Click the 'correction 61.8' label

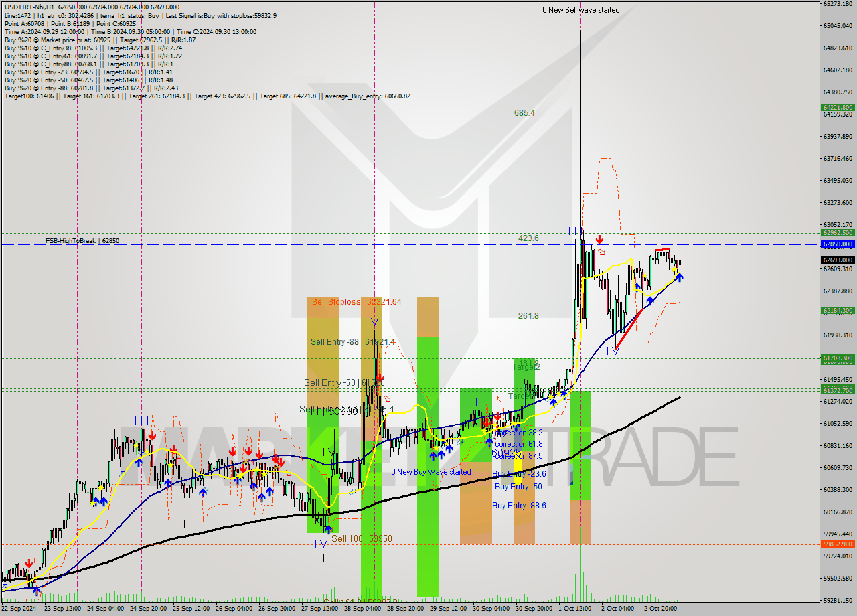pyautogui.click(x=519, y=444)
